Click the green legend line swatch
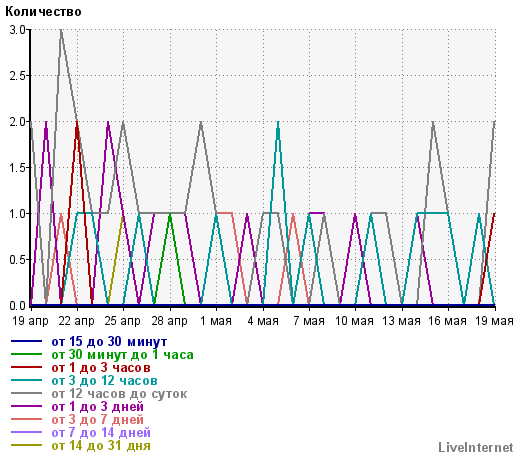Image resolution: width=520 pixels, height=457 pixels. [x=26, y=354]
